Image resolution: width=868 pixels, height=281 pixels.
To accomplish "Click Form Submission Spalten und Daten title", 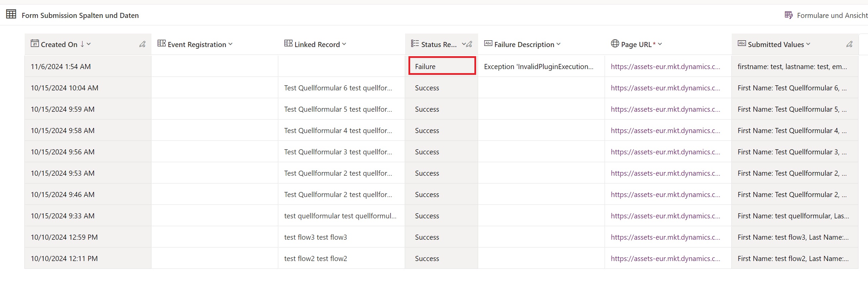I will click(x=80, y=16).
